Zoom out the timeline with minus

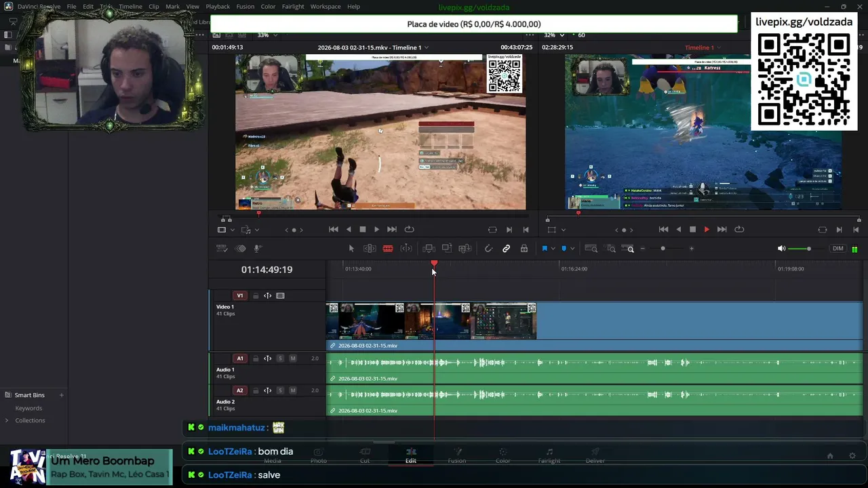pos(643,249)
